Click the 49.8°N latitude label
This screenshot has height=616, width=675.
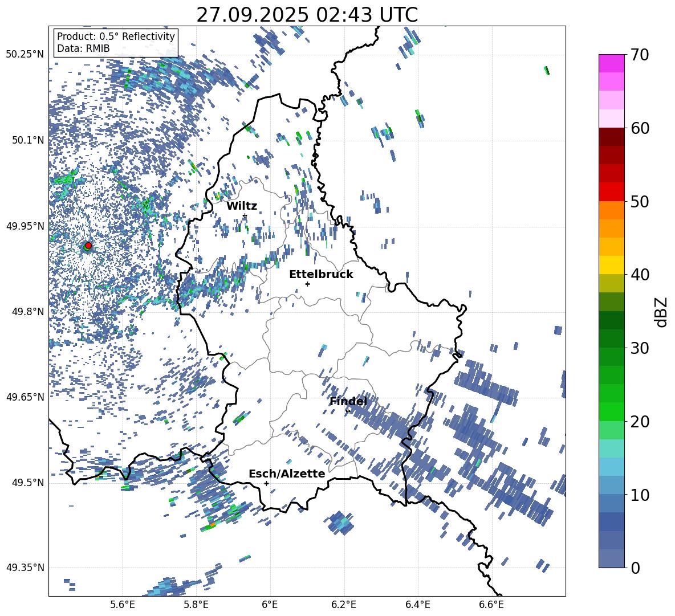pos(27,312)
